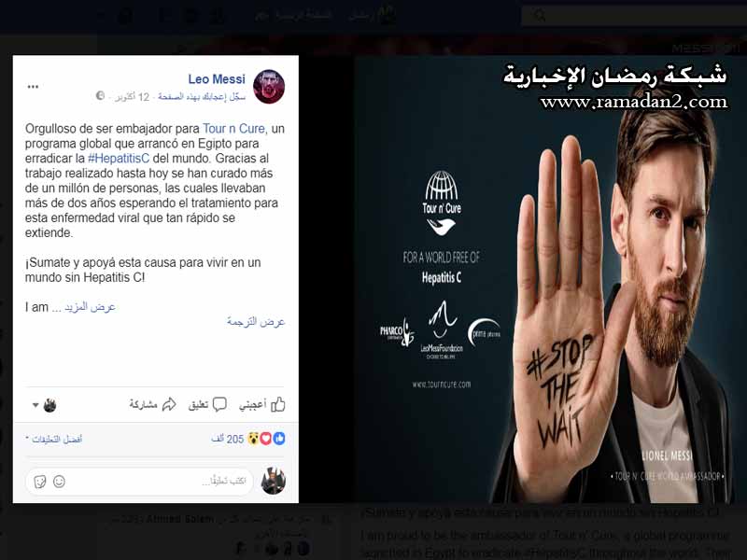Click the share arrow icon

169,405
